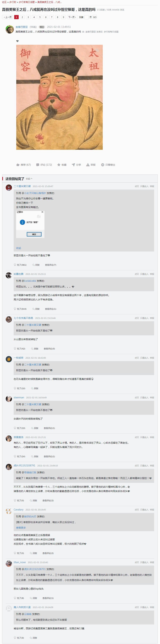160x644 pixels.
Task: Go to page 5 in pagination
Action: coord(40,17)
